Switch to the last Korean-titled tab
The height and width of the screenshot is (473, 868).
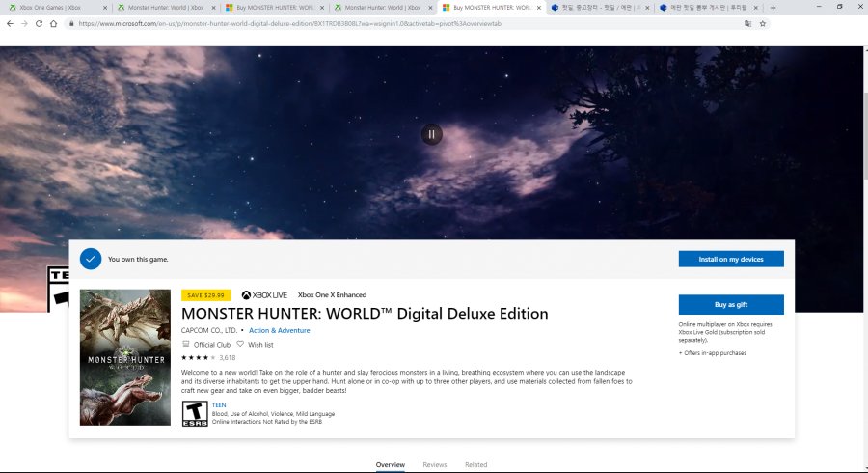pyautogui.click(x=709, y=8)
